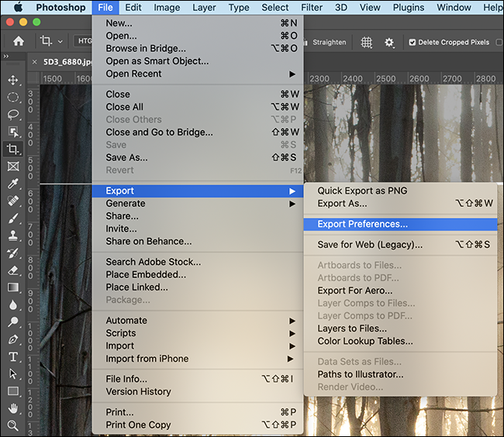Select the Lasso tool
Viewport: 504px width, 437px height.
(x=13, y=115)
